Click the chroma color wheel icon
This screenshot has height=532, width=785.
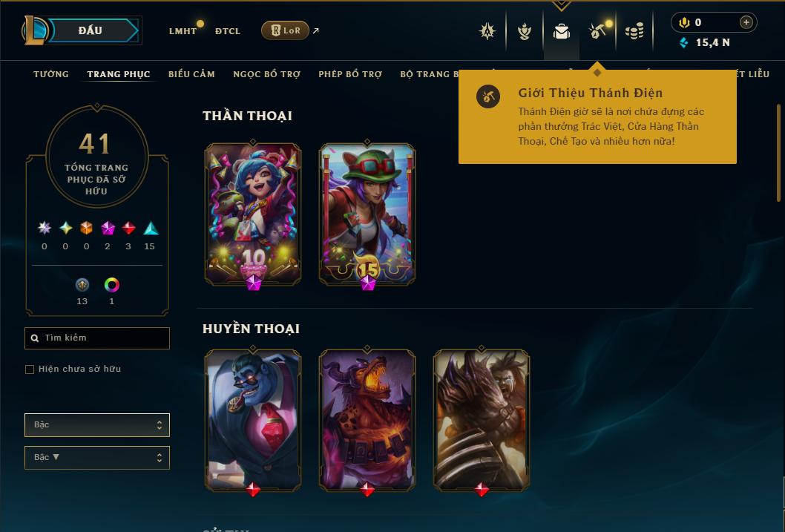tap(111, 285)
